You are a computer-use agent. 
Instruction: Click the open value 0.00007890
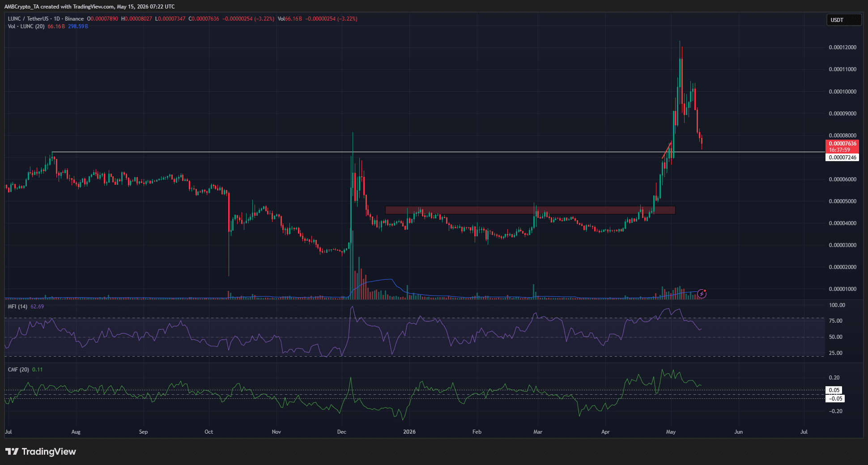coord(104,19)
